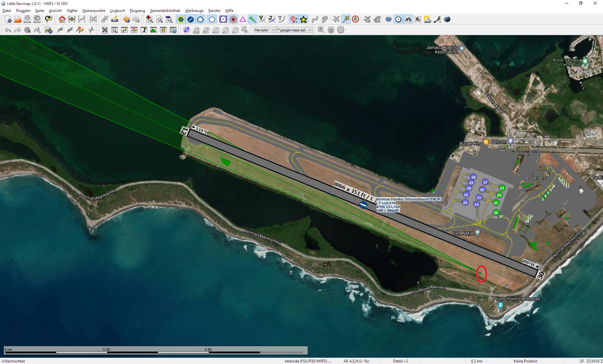This screenshot has width=603, height=364.
Task: Open the Wetter menu
Action: [x=72, y=10]
